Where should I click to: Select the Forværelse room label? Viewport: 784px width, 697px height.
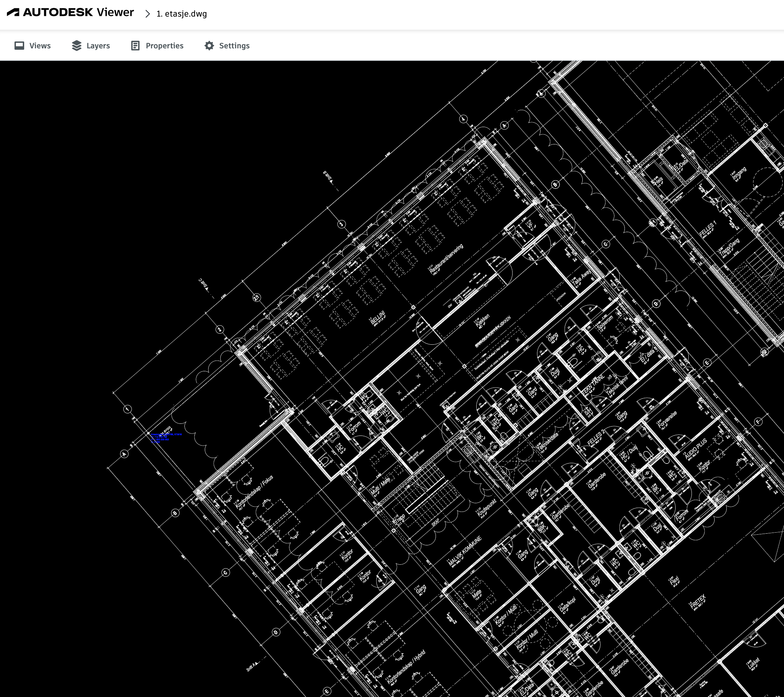pos(668,420)
